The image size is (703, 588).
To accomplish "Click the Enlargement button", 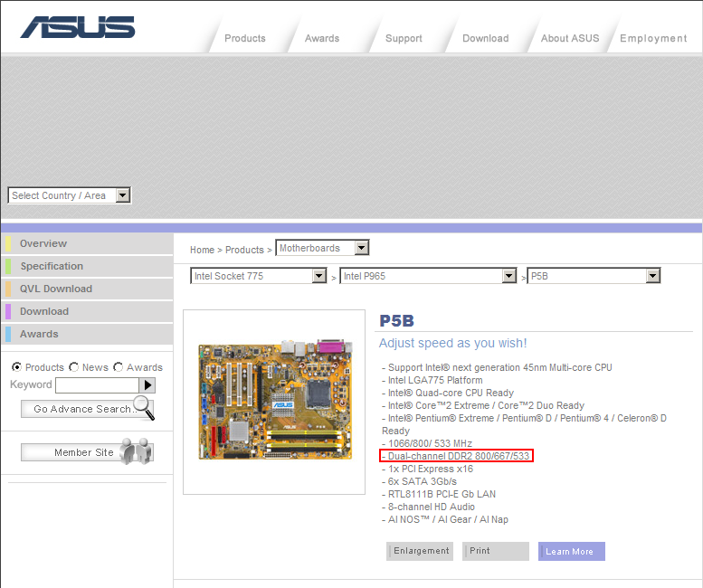I will tap(420, 551).
